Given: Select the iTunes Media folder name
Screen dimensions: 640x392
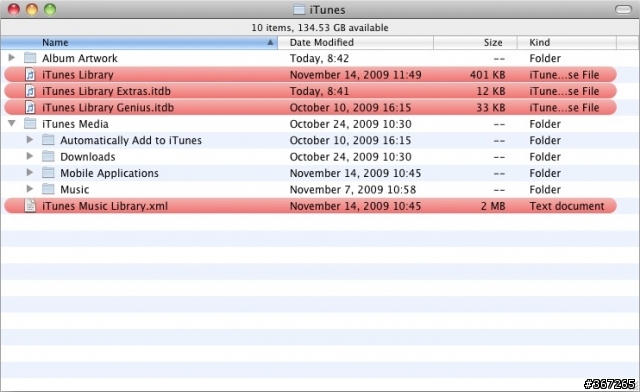Looking at the screenshot, I should pyautogui.click(x=76, y=124).
